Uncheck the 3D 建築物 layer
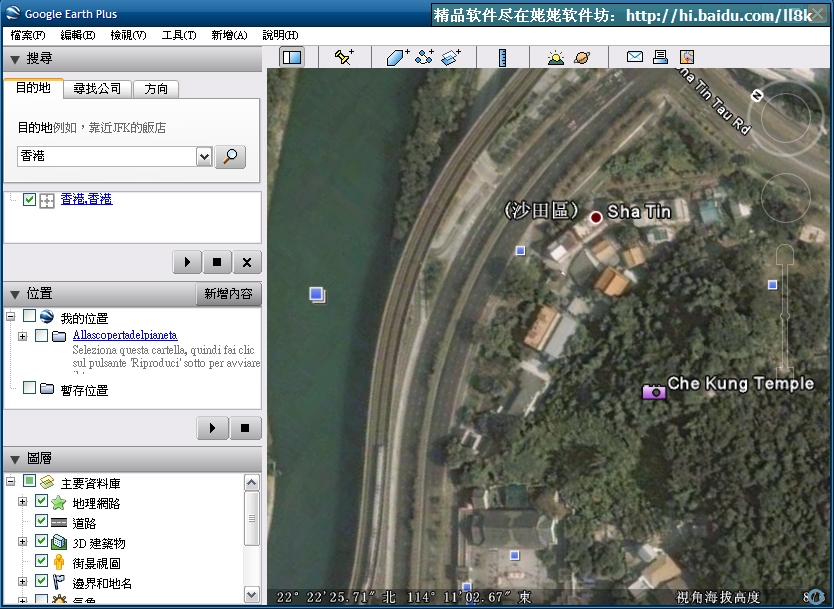Viewport: 834px width, 609px height. pos(41,540)
